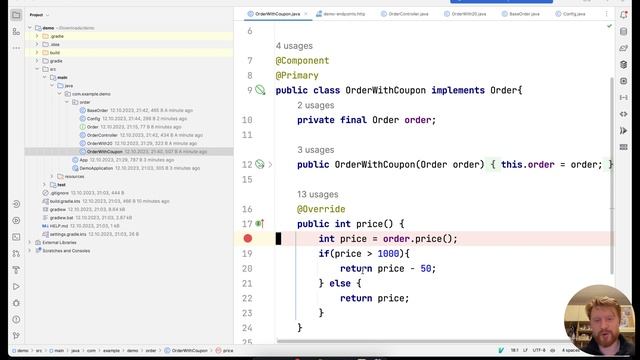Collapse the demo project root
Viewport: 640px width, 360px height.
[30, 28]
